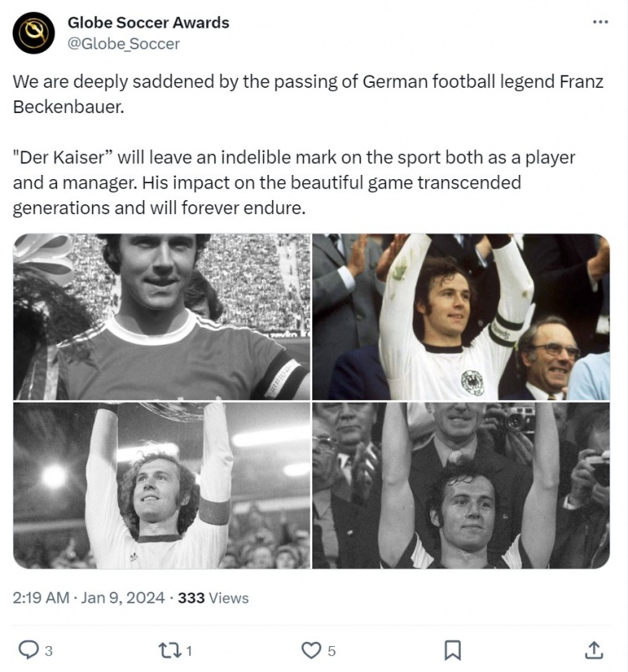Image resolution: width=628 pixels, height=672 pixels.
Task: Open the Globe Soccer Awards display name
Action: click(148, 23)
